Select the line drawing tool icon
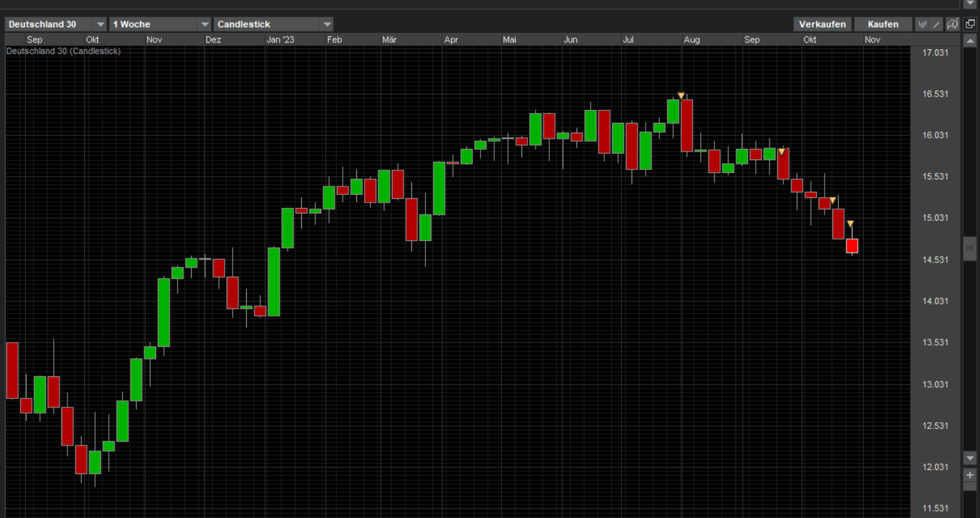980x518 pixels. (x=937, y=25)
